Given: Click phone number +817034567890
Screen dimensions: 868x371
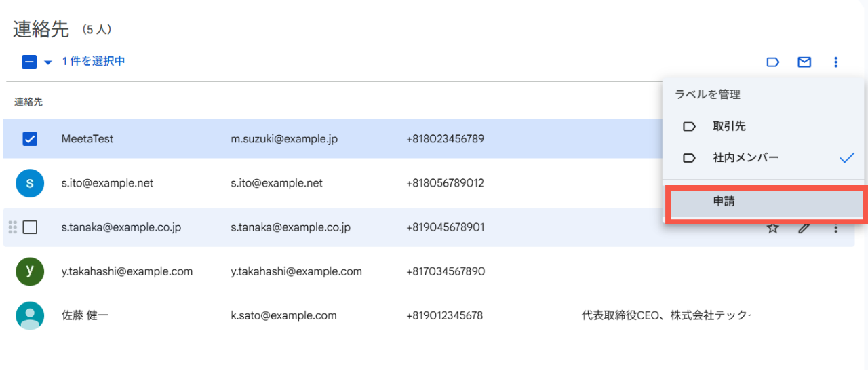Looking at the screenshot, I should [x=446, y=271].
